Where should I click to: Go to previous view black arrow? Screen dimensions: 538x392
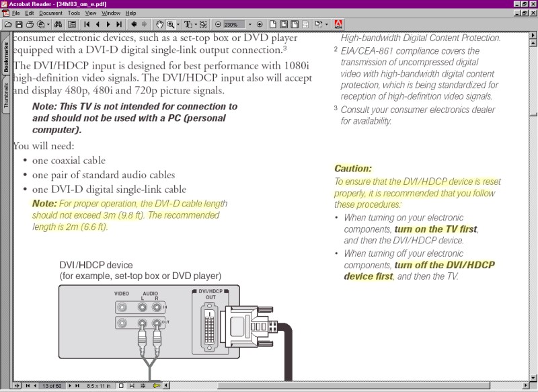[x=134, y=24]
